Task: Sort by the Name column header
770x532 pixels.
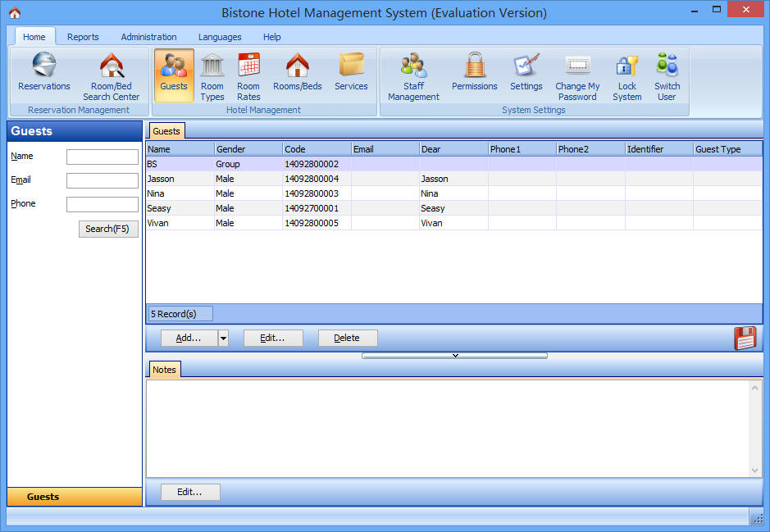Action: coord(180,149)
